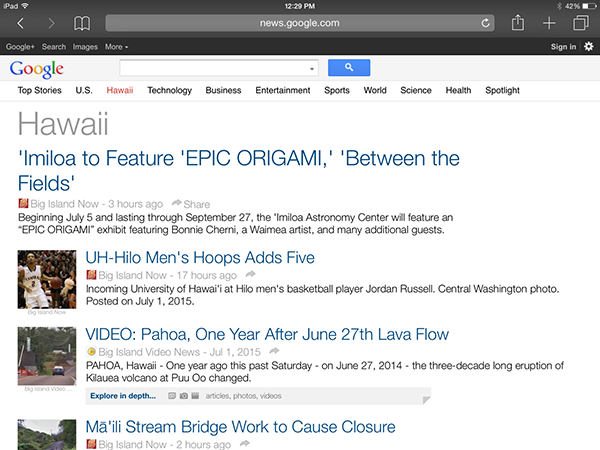Open the Safari share sheet icon

(517, 22)
